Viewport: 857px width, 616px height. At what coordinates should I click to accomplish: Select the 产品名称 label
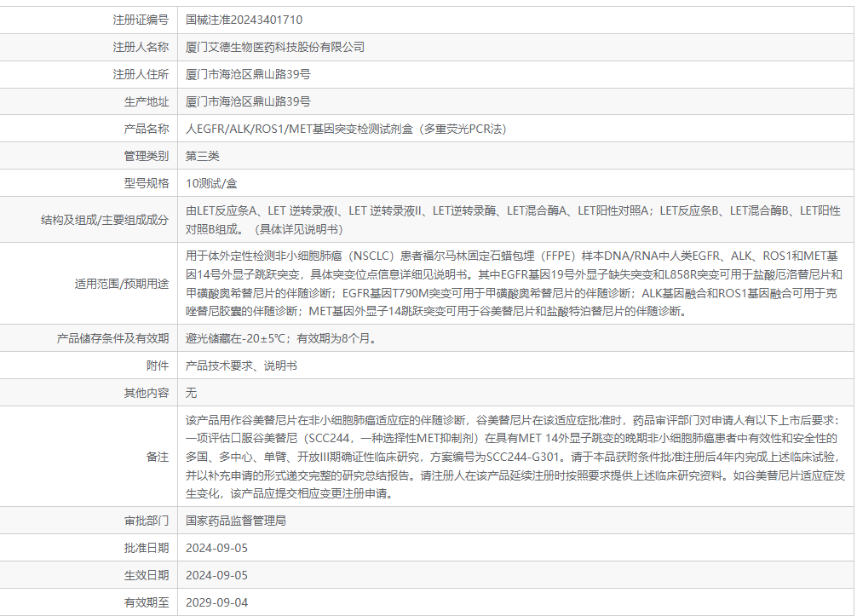click(146, 129)
